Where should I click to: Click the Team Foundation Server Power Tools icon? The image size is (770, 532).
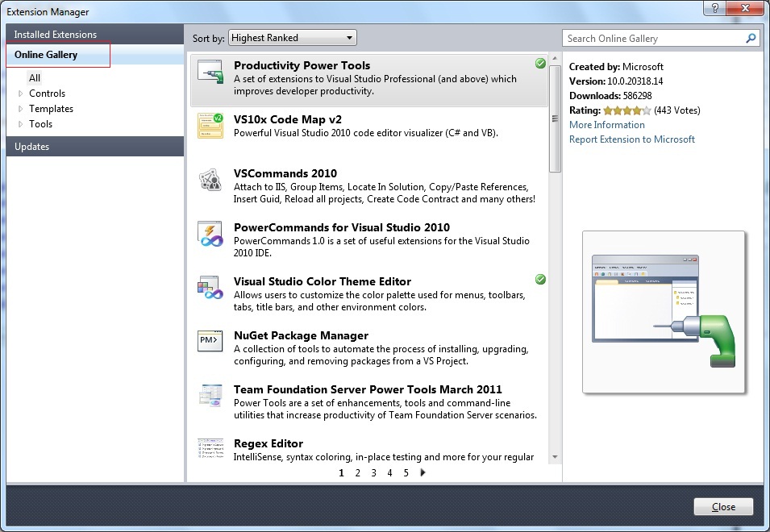(210, 396)
